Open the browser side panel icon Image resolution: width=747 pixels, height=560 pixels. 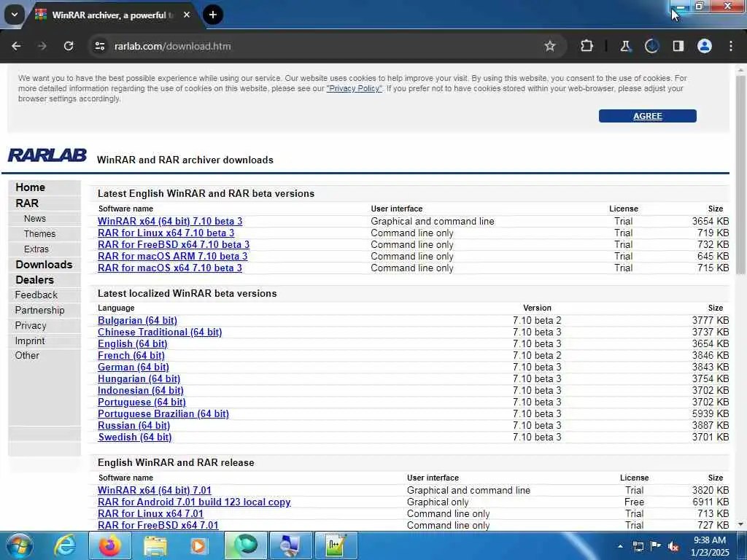click(x=678, y=46)
